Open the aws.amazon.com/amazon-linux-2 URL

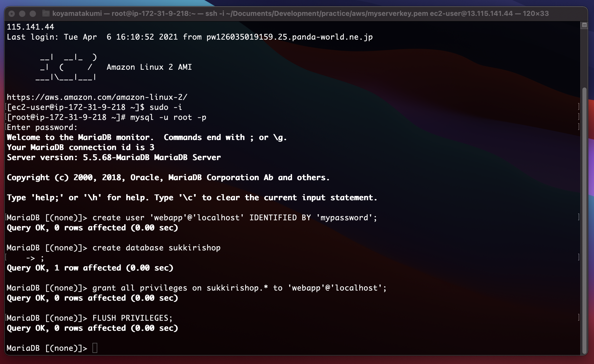point(97,97)
